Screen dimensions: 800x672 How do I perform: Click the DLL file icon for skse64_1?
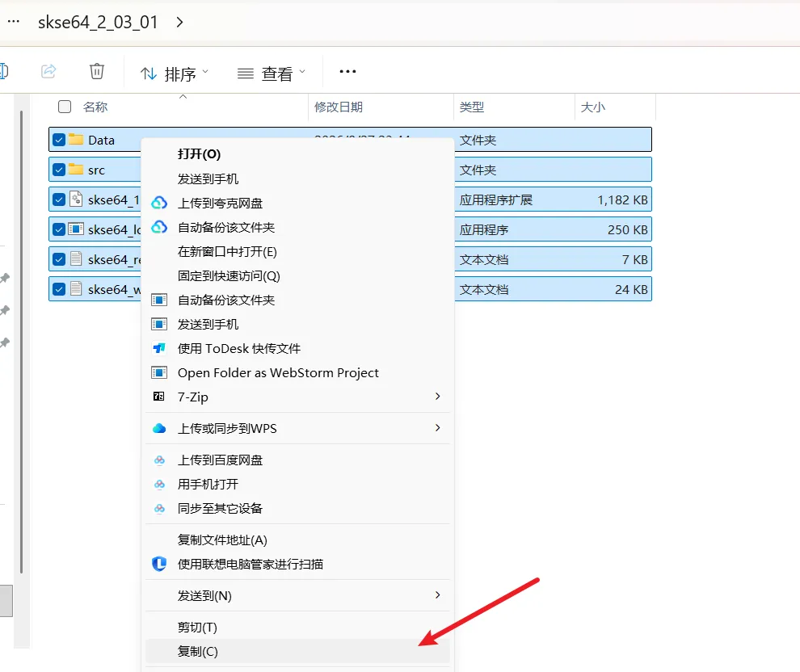click(x=75, y=199)
